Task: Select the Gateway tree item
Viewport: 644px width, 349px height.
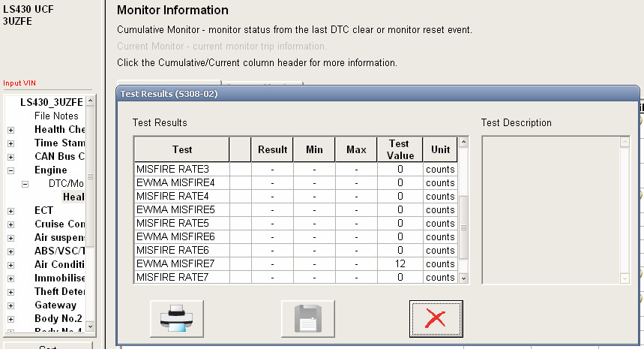Action: click(55, 305)
